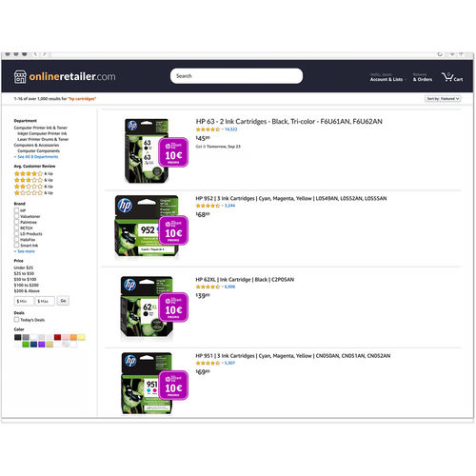Open Account & Lists menu
This screenshot has height=476, width=476.
[x=387, y=77]
